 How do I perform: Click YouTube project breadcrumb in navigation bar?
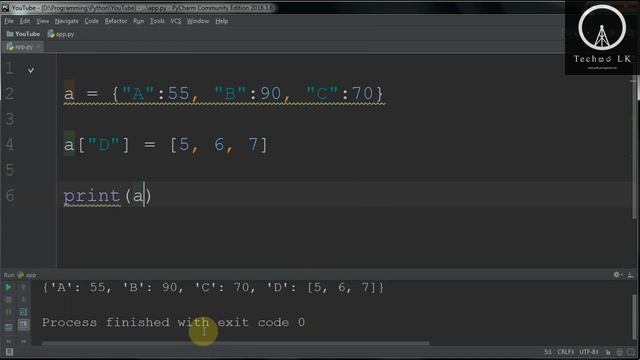(23, 34)
